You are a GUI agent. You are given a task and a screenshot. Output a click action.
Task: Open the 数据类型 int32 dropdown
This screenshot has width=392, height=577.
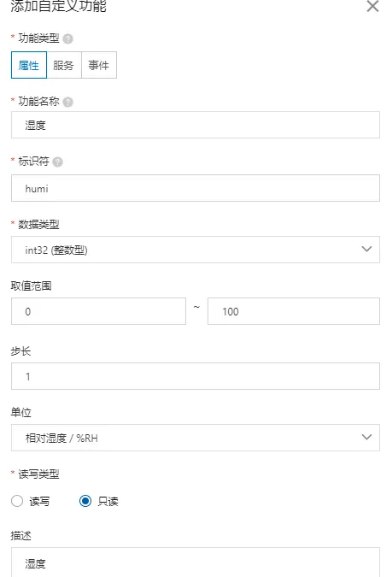196,250
